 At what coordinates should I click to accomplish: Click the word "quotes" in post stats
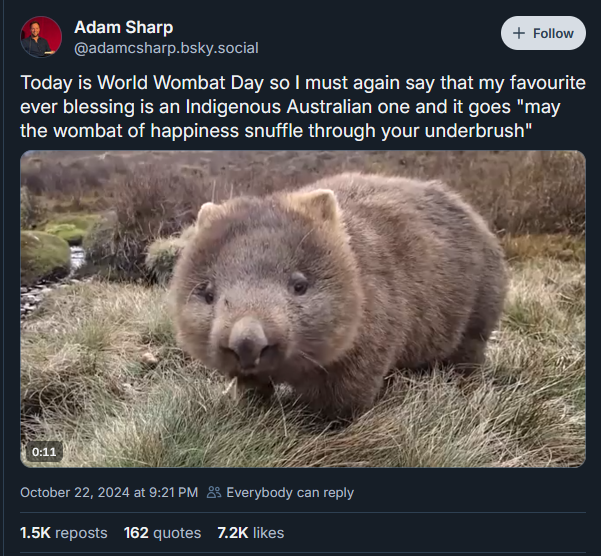point(177,533)
